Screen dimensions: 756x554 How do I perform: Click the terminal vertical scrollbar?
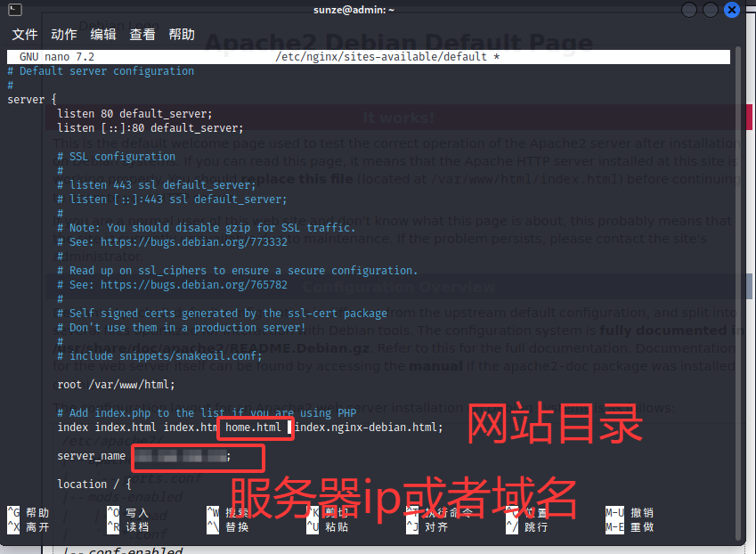(x=737, y=294)
